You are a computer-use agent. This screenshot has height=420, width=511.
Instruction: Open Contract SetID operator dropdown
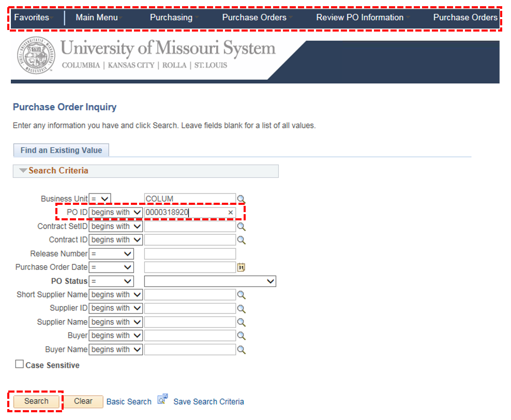tap(116, 226)
